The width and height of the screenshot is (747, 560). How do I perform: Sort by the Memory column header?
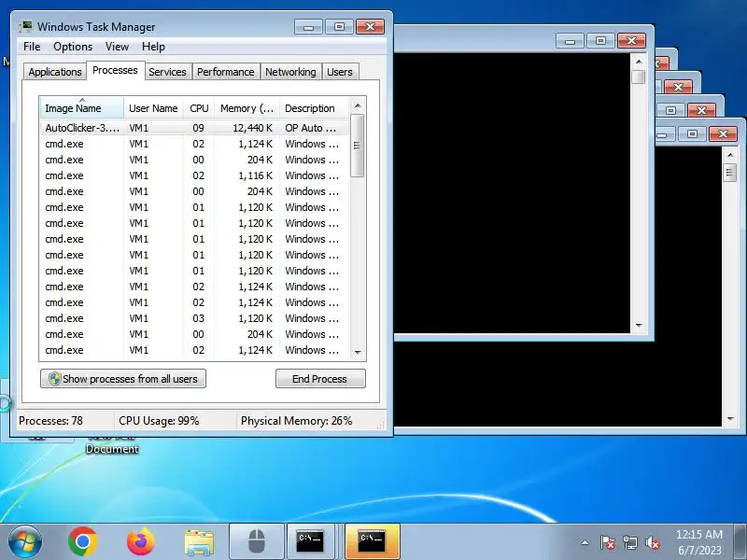247,108
